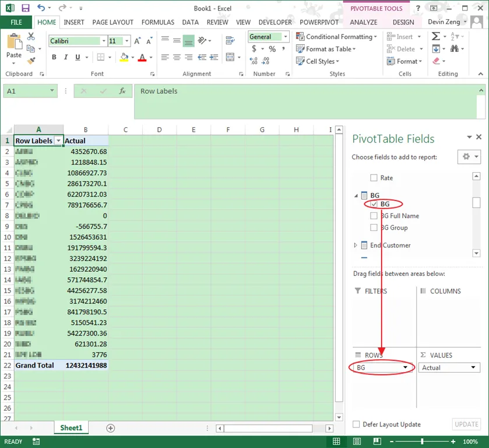Viewport: 489px width, 448px height.
Task: Open the FILE tab
Action: [16, 22]
